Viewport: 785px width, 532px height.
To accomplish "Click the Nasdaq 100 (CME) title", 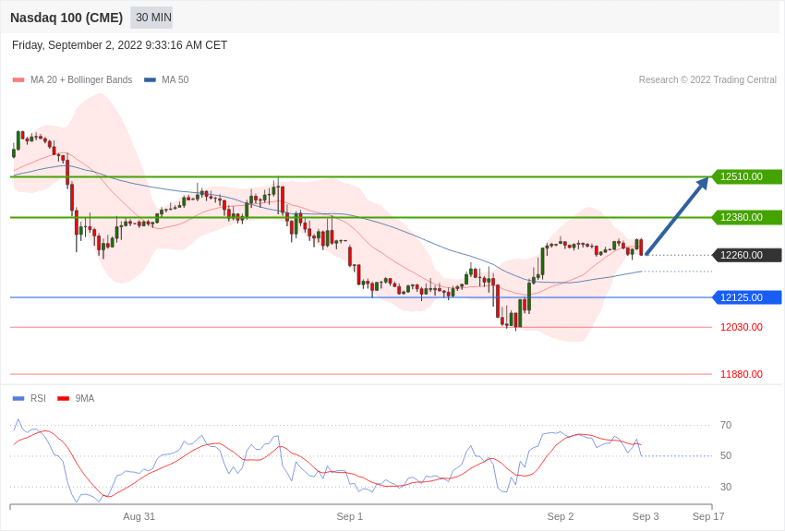I will (66, 18).
